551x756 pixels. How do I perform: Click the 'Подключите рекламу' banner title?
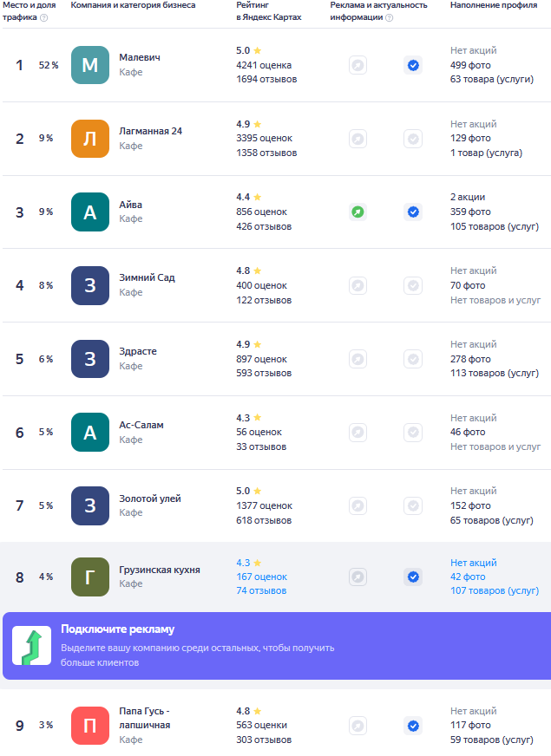point(117,629)
